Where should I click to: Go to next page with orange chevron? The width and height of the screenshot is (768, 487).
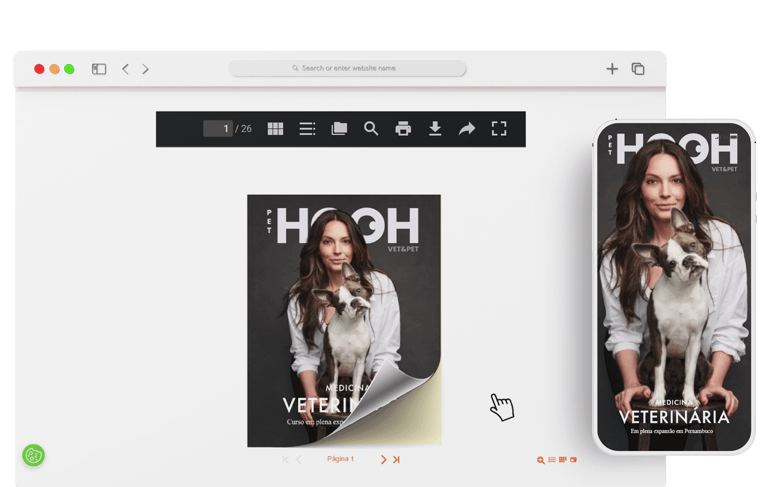(x=384, y=460)
